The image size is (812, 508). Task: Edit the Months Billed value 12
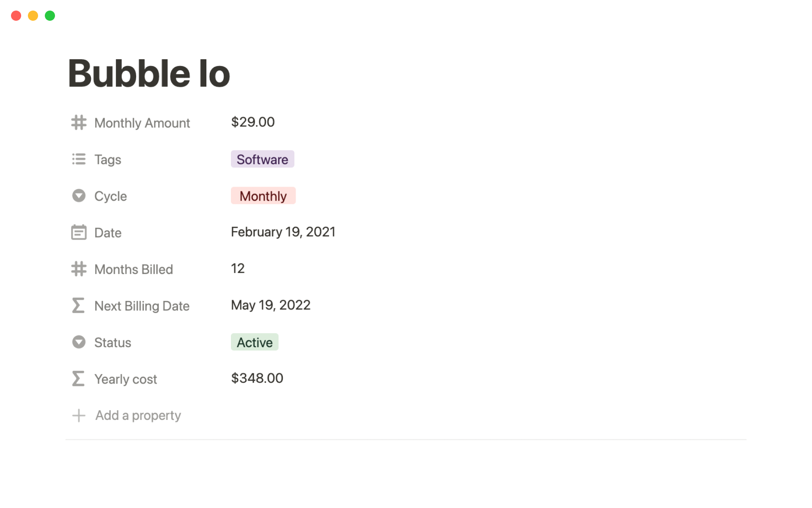(x=238, y=268)
